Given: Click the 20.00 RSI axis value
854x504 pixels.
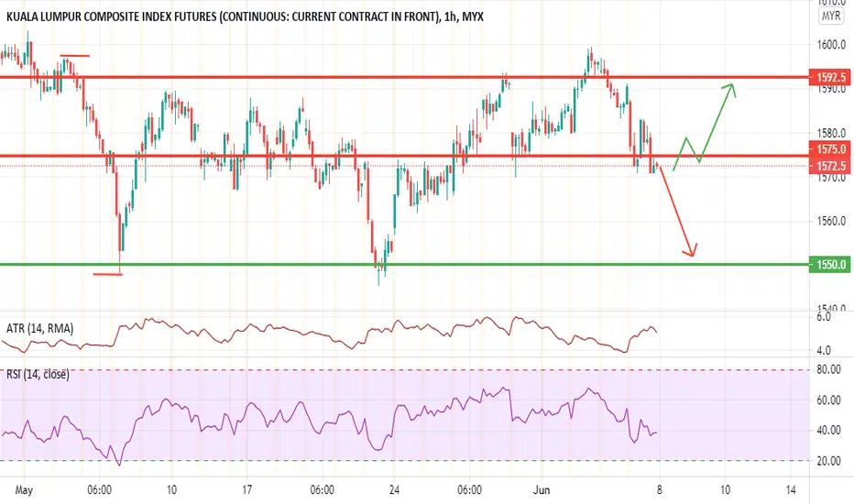Looking at the screenshot, I should [x=829, y=461].
